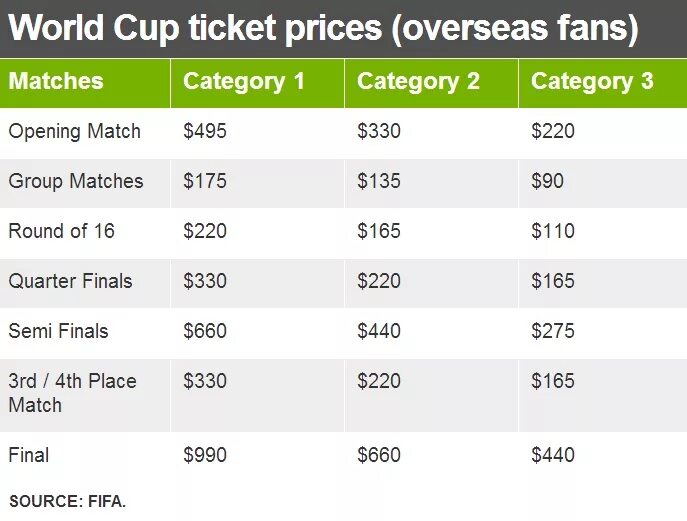The image size is (687, 521).
Task: Select the $275 Semi Finals price
Action: coord(553,331)
